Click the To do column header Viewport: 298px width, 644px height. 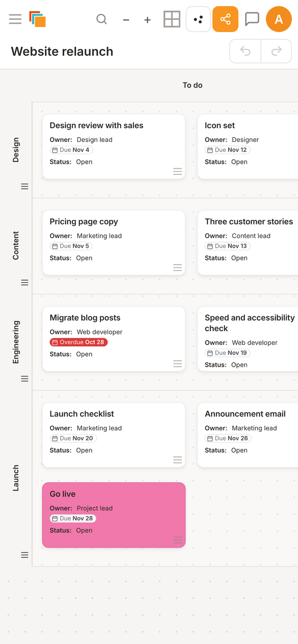pos(193,85)
